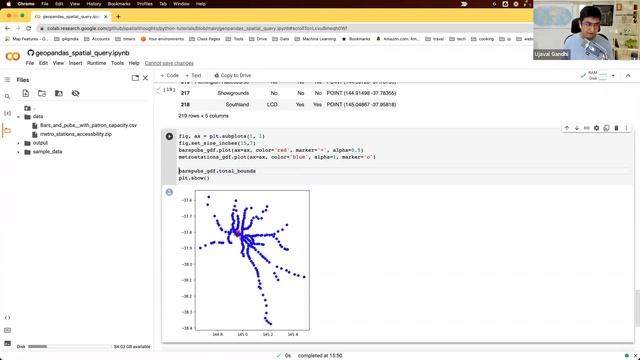Open table of contents sidebar icon
This screenshot has height=360, width=640.
tap(7, 80)
